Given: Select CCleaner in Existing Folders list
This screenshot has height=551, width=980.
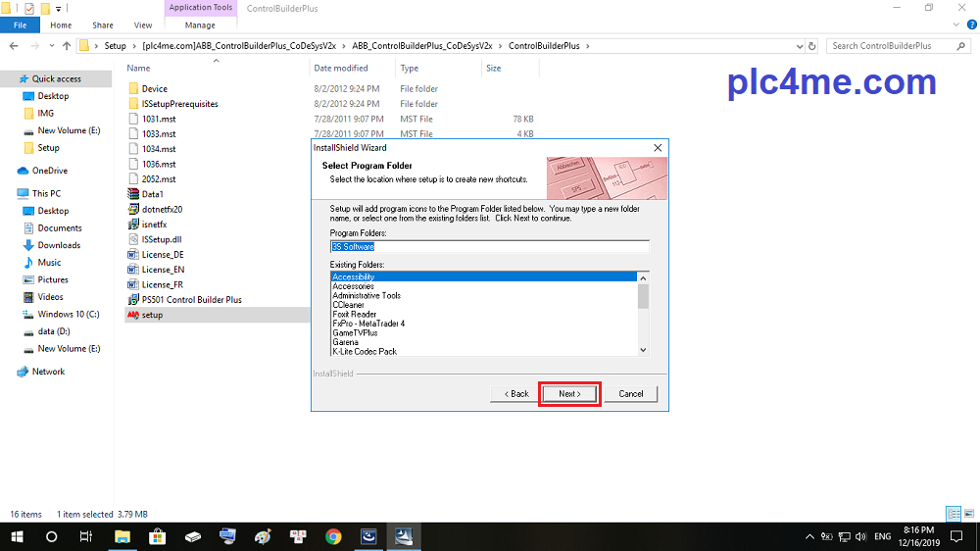Looking at the screenshot, I should [484, 305].
